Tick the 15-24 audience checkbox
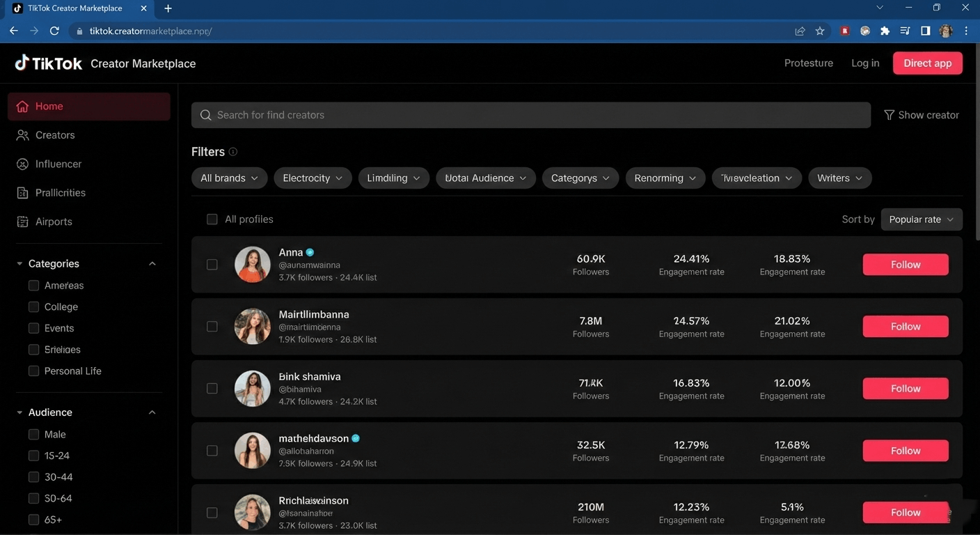The height and width of the screenshot is (535, 980). [33, 456]
